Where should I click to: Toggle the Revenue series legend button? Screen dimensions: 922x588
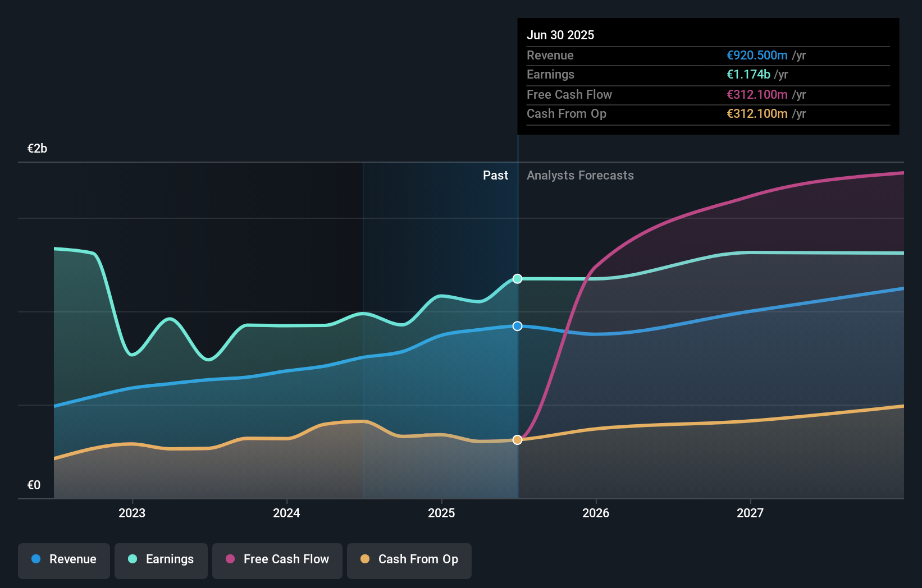click(64, 560)
